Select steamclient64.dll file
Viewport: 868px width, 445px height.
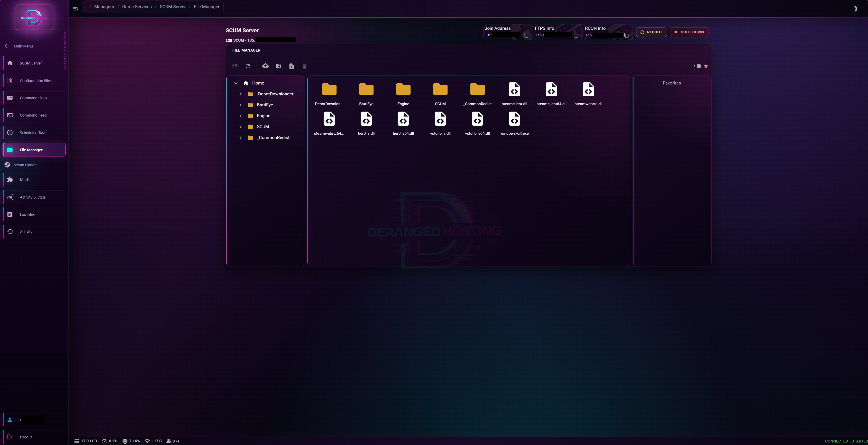(551, 93)
